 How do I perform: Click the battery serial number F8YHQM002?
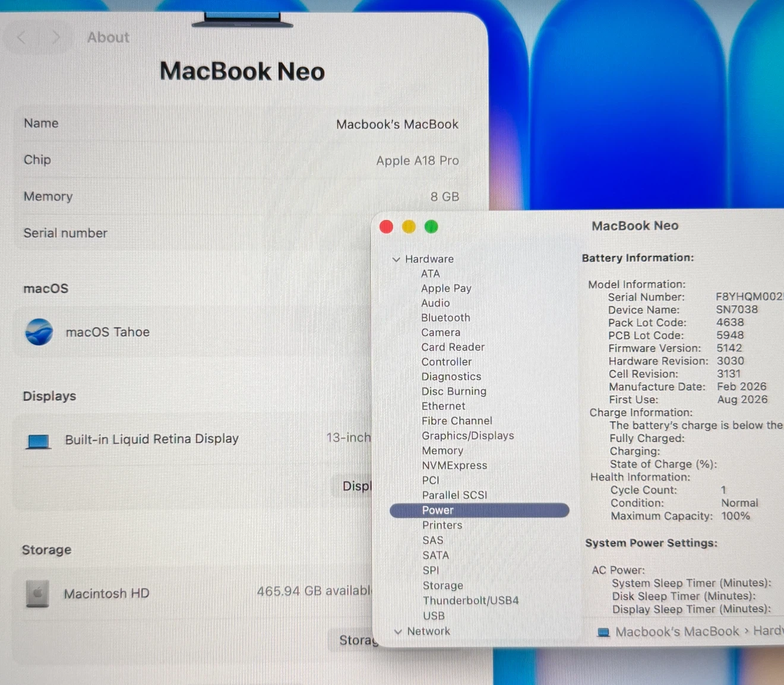(x=750, y=297)
